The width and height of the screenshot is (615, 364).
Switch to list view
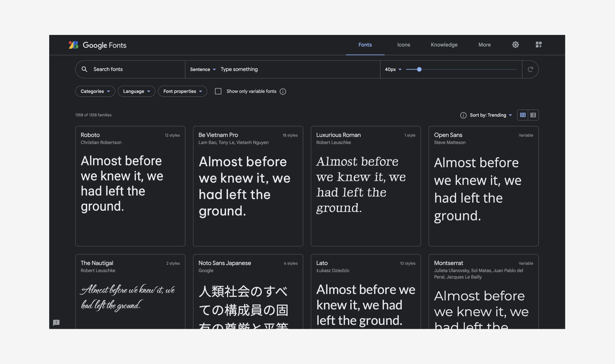533,115
